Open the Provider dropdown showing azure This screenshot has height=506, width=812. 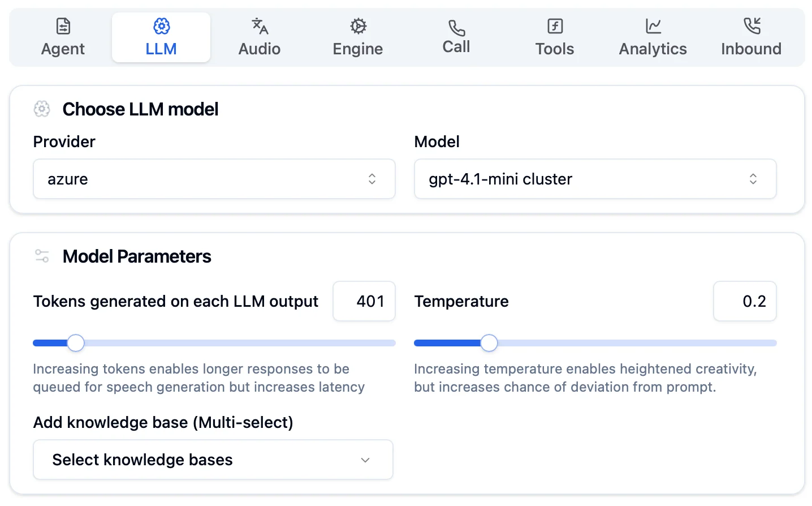tap(214, 179)
